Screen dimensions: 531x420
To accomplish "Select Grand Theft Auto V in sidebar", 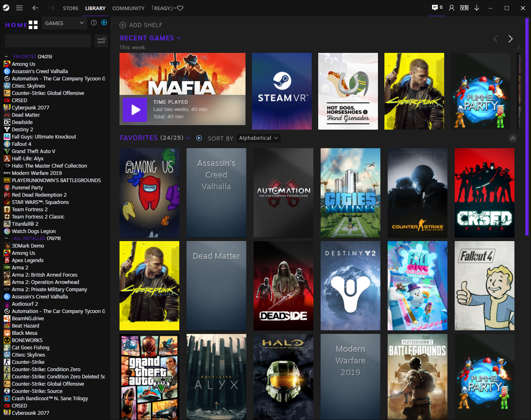I will pos(34,151).
